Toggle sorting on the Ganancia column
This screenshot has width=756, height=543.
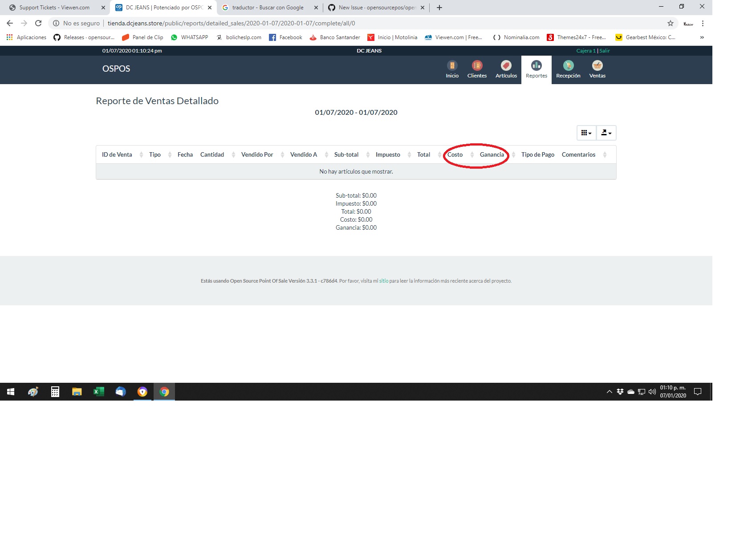tap(492, 154)
